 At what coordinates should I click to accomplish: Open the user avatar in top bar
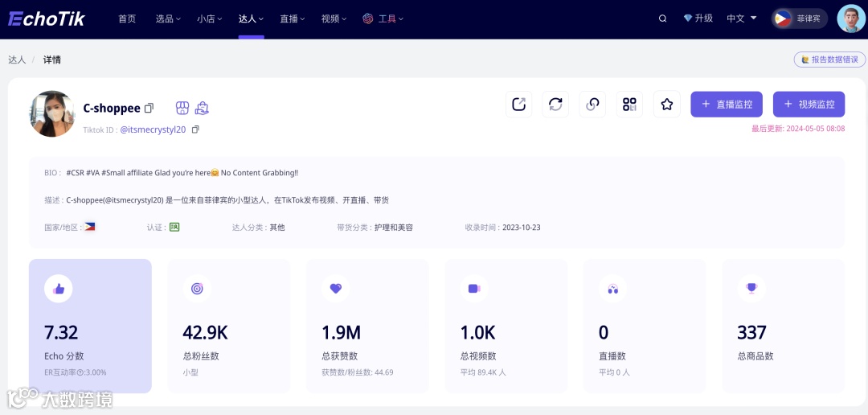[x=851, y=18]
